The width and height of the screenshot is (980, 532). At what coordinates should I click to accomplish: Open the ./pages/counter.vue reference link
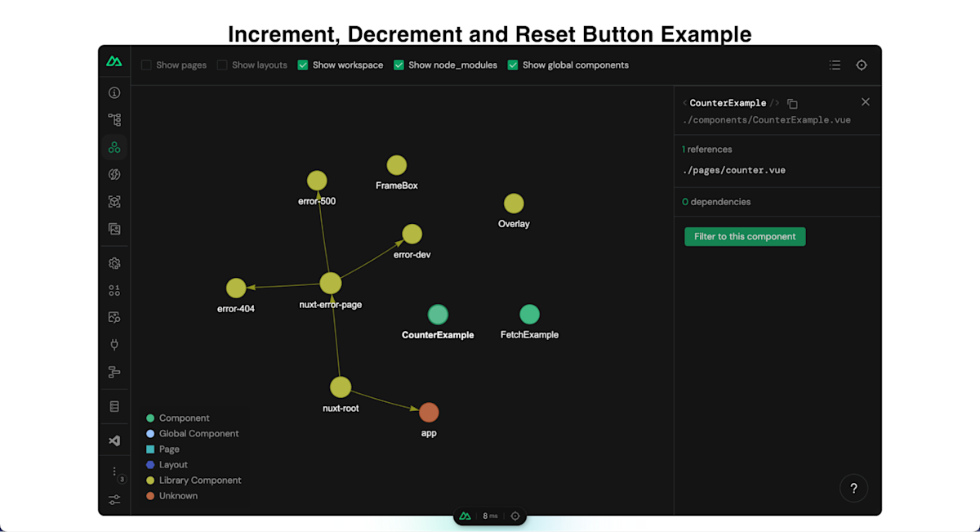(x=733, y=169)
